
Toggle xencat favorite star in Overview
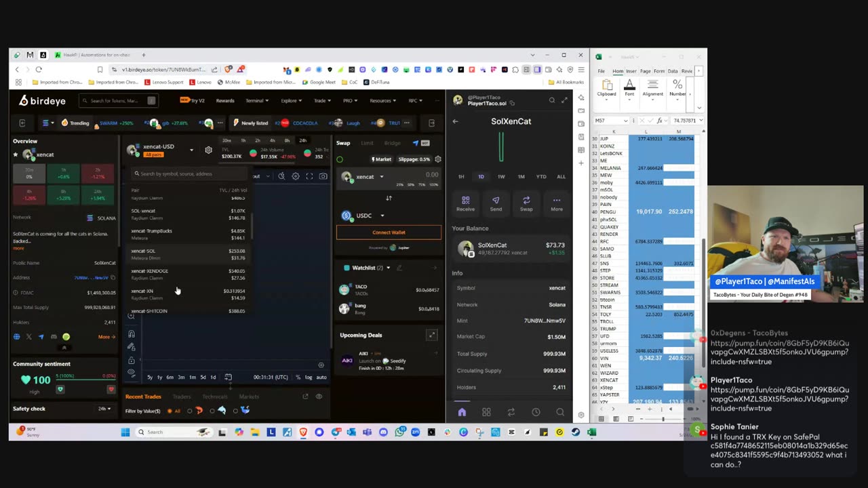click(x=16, y=155)
